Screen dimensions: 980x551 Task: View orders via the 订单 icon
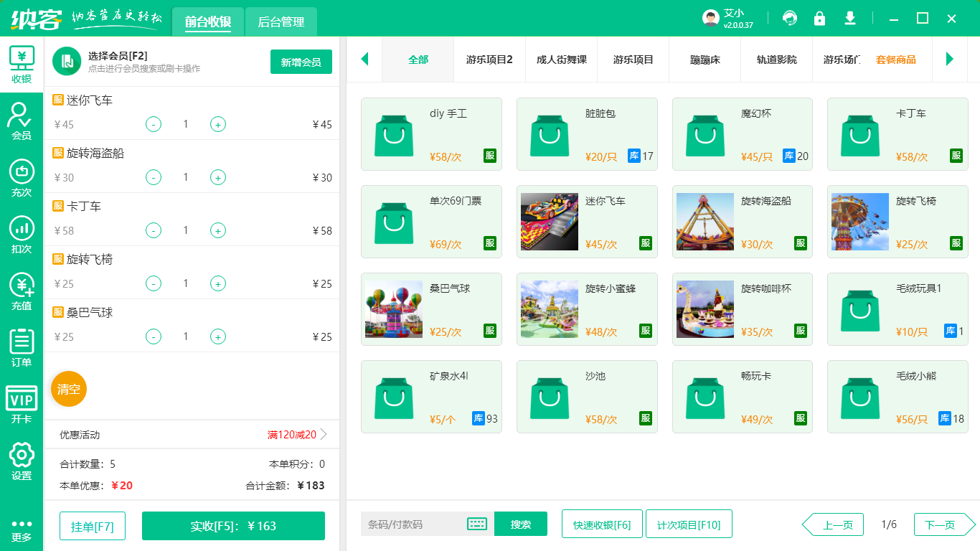coord(21,344)
